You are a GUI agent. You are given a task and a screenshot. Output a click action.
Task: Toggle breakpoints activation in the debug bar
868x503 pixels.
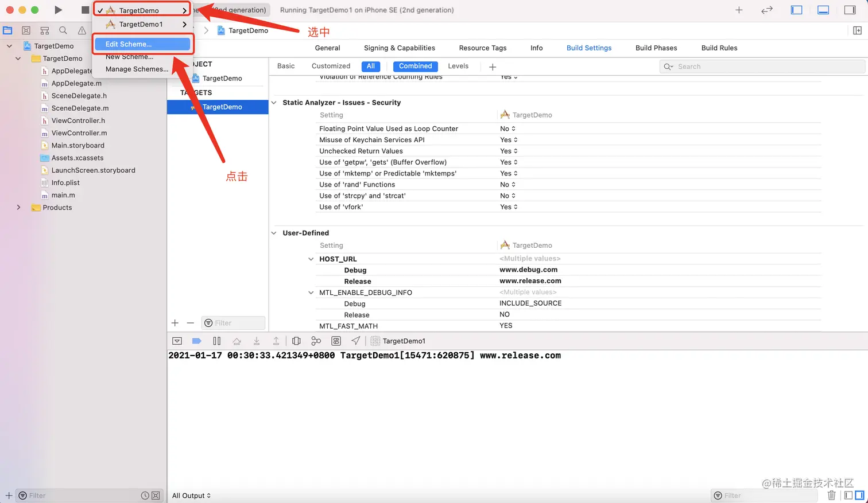click(x=197, y=341)
